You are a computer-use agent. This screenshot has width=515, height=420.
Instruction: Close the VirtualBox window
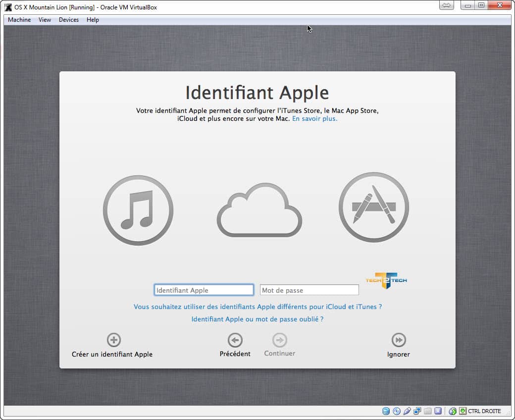(500, 5)
